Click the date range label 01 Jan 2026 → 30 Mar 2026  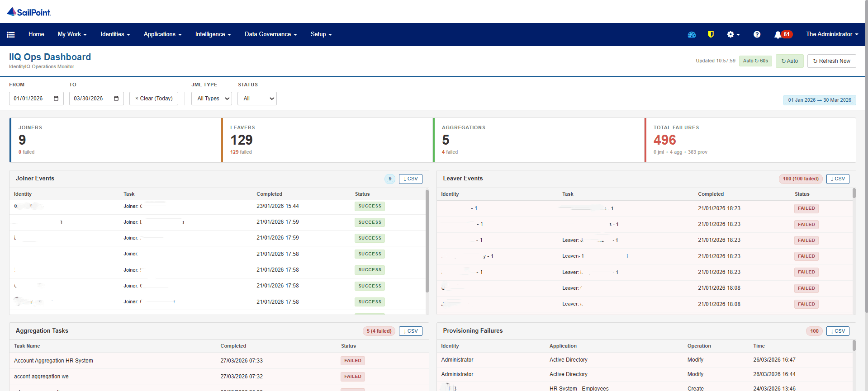(820, 100)
